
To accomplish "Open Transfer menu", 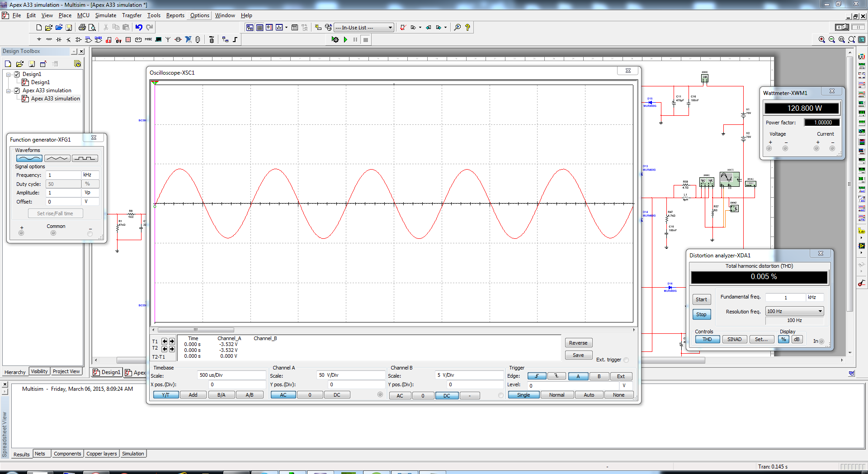I will (132, 15).
